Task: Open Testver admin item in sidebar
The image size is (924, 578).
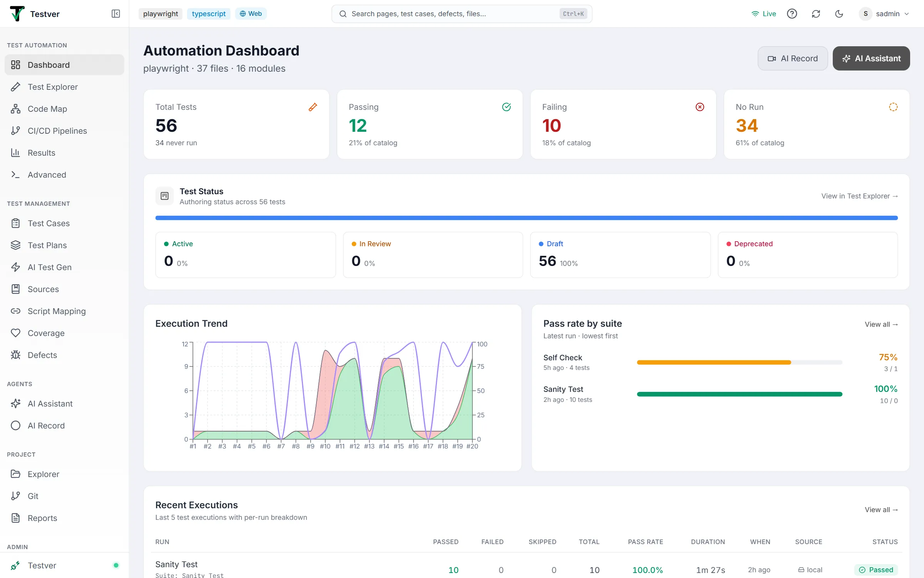Action: click(64, 565)
